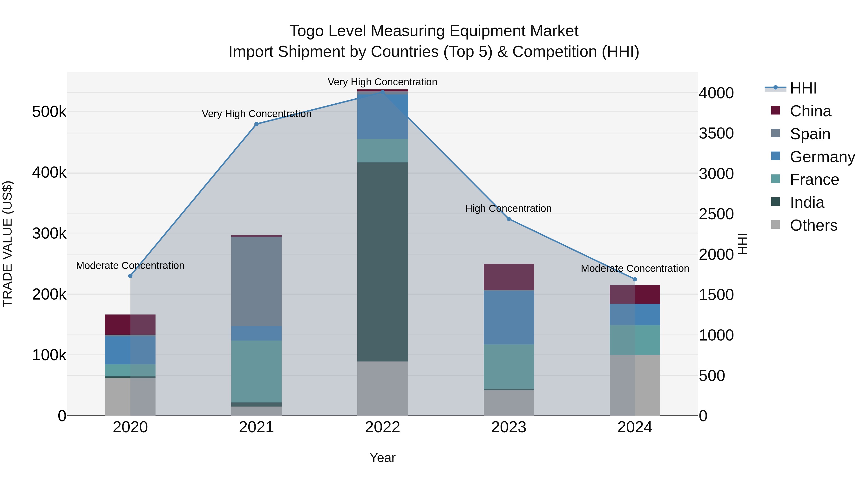Toggle India series in the legend
The image size is (868, 488).
[x=797, y=202]
